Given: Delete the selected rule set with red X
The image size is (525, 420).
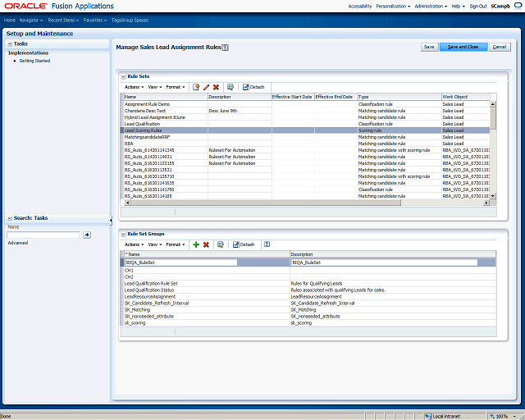Looking at the screenshot, I should pyautogui.click(x=216, y=87).
